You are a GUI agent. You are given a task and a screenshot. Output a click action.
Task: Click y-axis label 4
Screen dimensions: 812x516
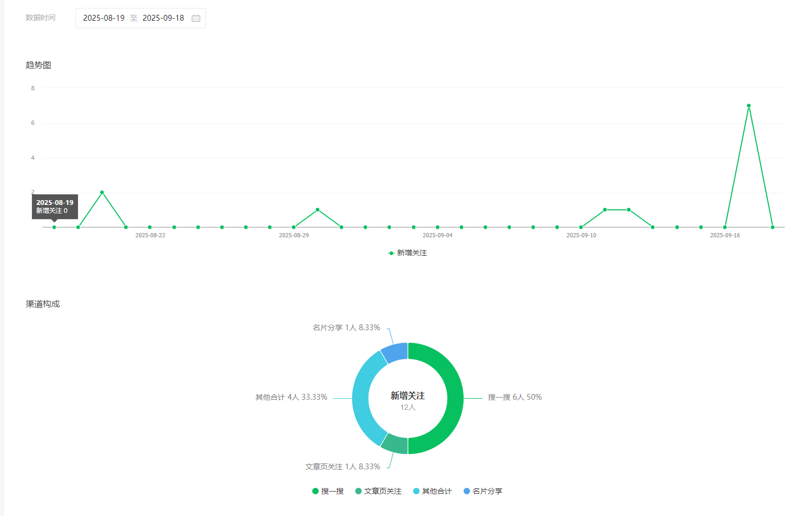click(x=33, y=158)
